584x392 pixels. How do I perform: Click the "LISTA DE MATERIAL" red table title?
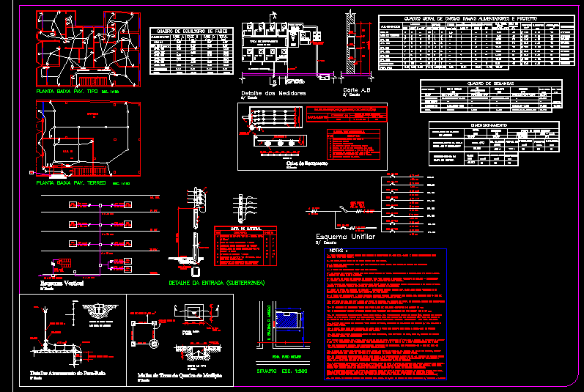tap(245, 228)
